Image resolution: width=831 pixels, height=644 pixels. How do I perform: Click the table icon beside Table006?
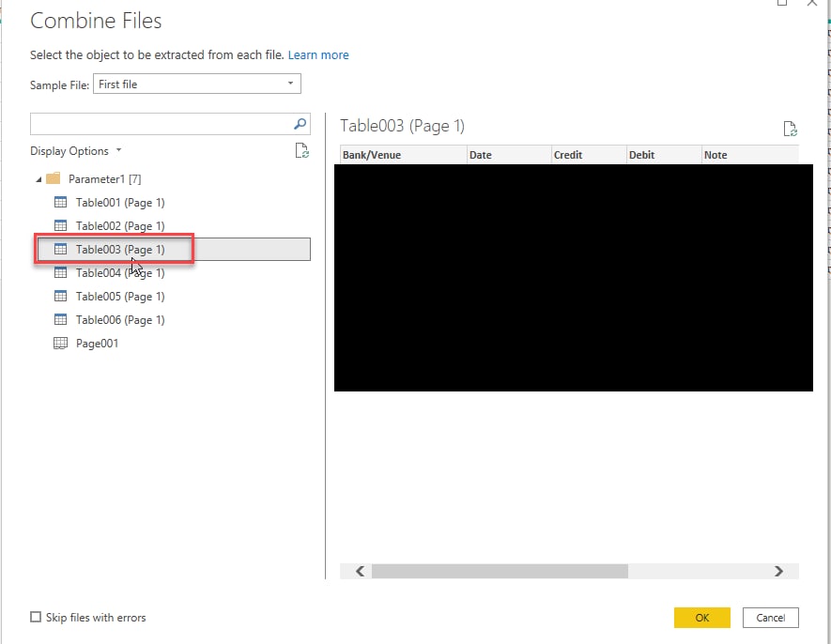click(x=61, y=319)
